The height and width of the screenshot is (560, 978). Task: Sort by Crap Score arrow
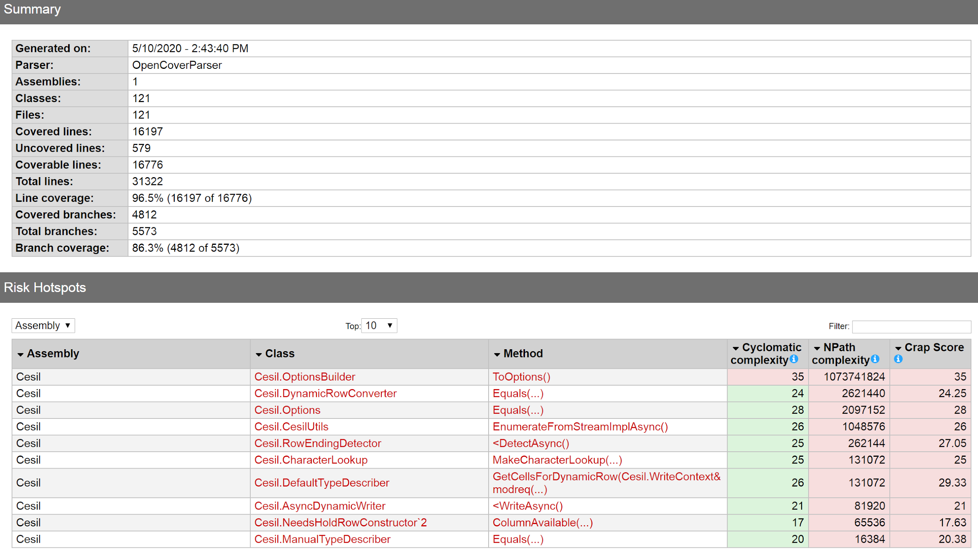898,348
